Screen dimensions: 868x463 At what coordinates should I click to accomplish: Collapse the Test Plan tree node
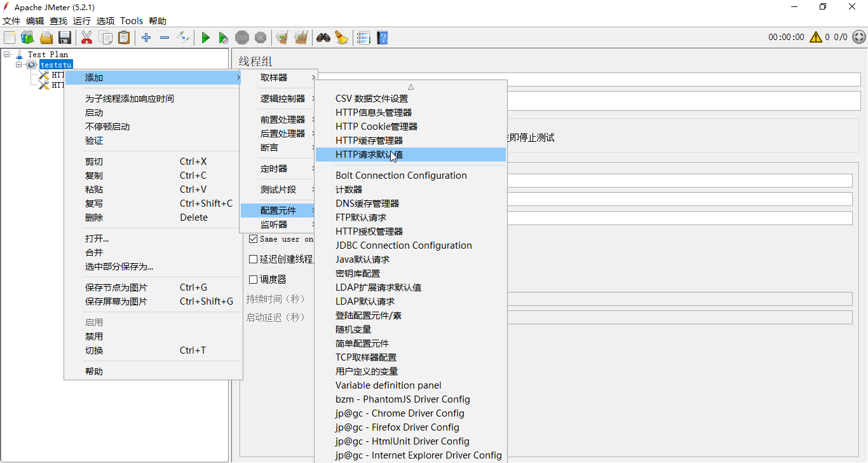click(x=7, y=55)
